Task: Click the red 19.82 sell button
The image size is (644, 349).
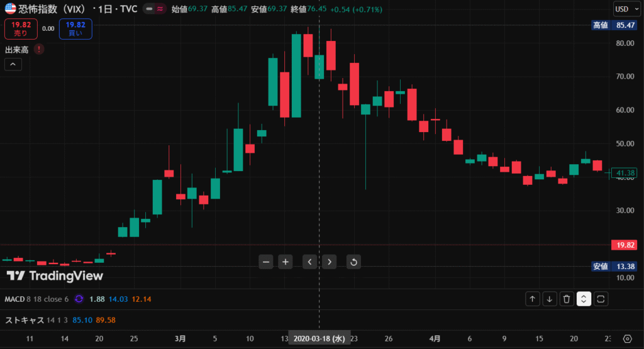Action: point(21,28)
